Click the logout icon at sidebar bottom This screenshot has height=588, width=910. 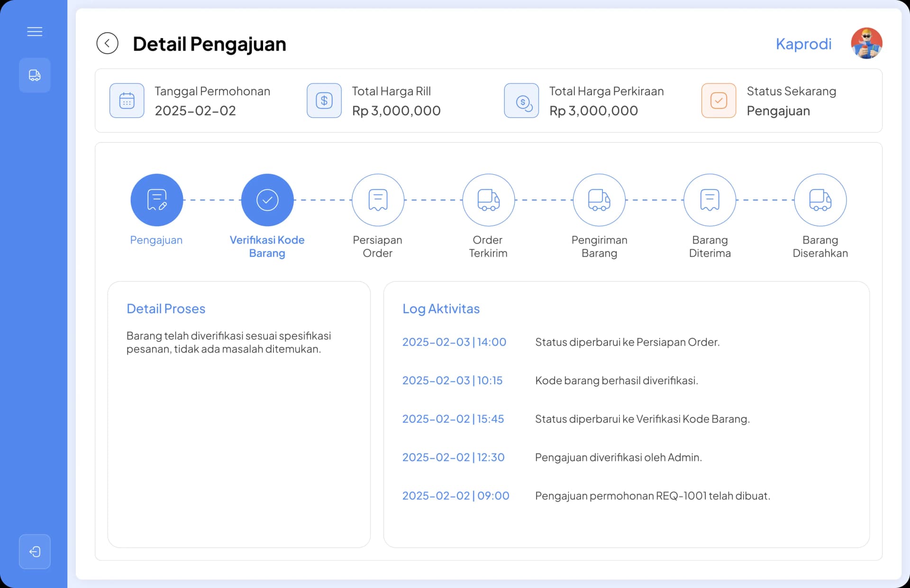pyautogui.click(x=35, y=552)
